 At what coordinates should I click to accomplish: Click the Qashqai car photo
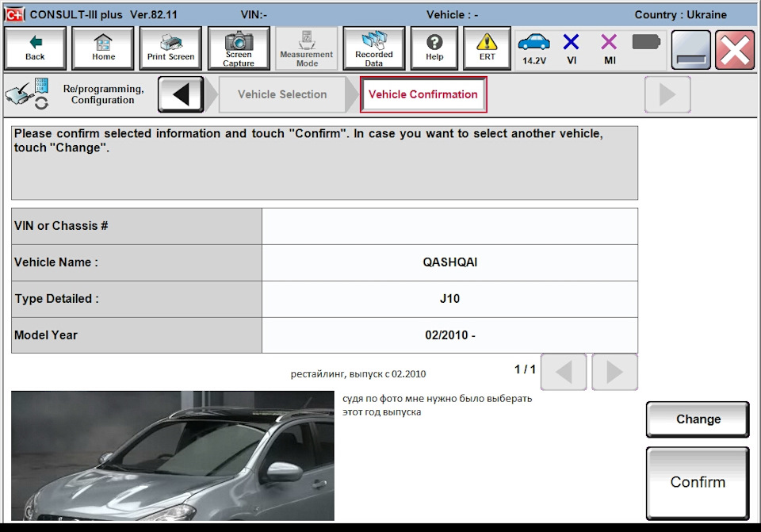pyautogui.click(x=173, y=456)
